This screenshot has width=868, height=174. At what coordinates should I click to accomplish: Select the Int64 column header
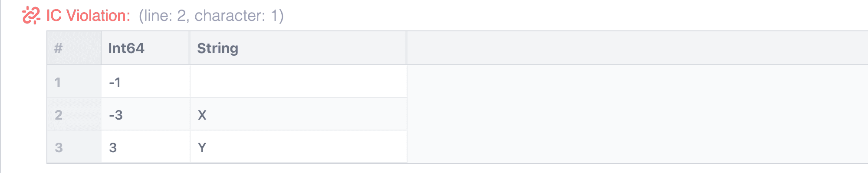126,48
